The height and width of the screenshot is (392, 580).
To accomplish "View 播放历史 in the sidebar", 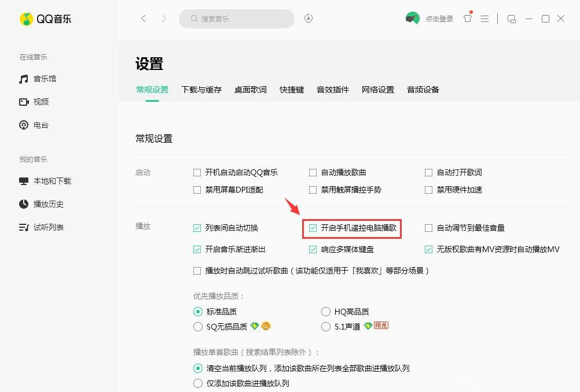I will click(47, 204).
